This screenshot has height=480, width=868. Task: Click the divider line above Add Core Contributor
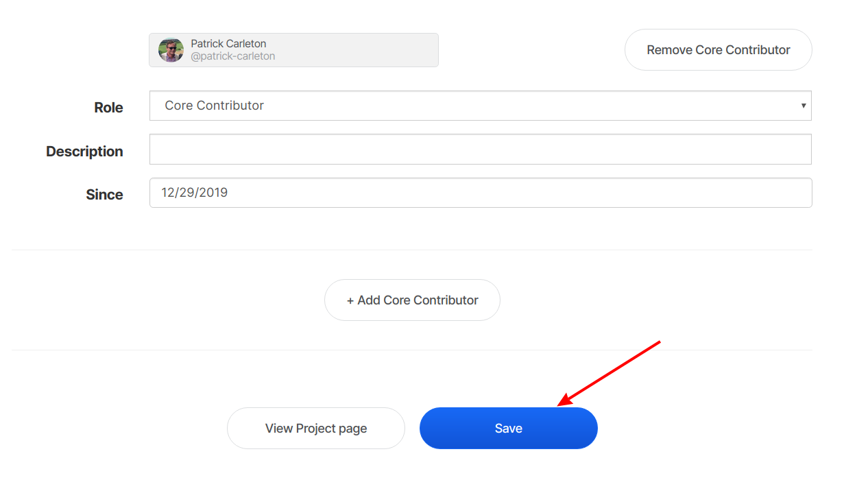411,250
